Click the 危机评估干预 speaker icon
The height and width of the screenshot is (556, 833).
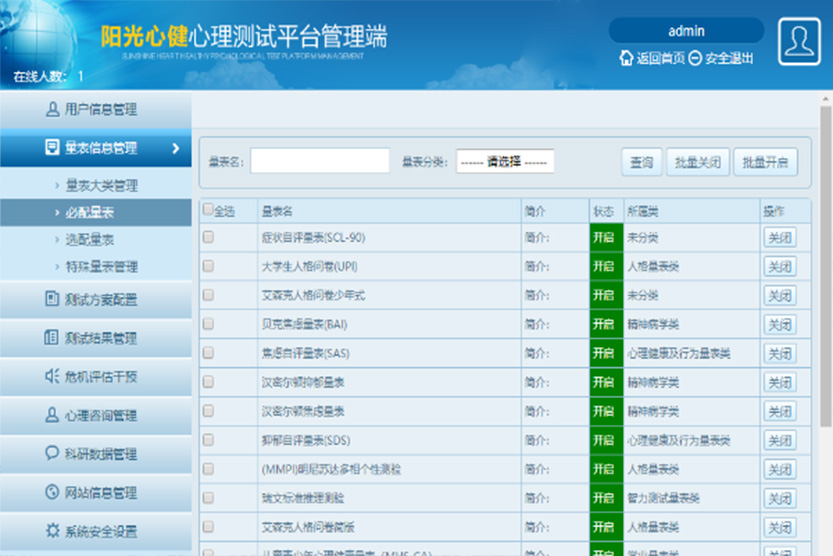[53, 376]
